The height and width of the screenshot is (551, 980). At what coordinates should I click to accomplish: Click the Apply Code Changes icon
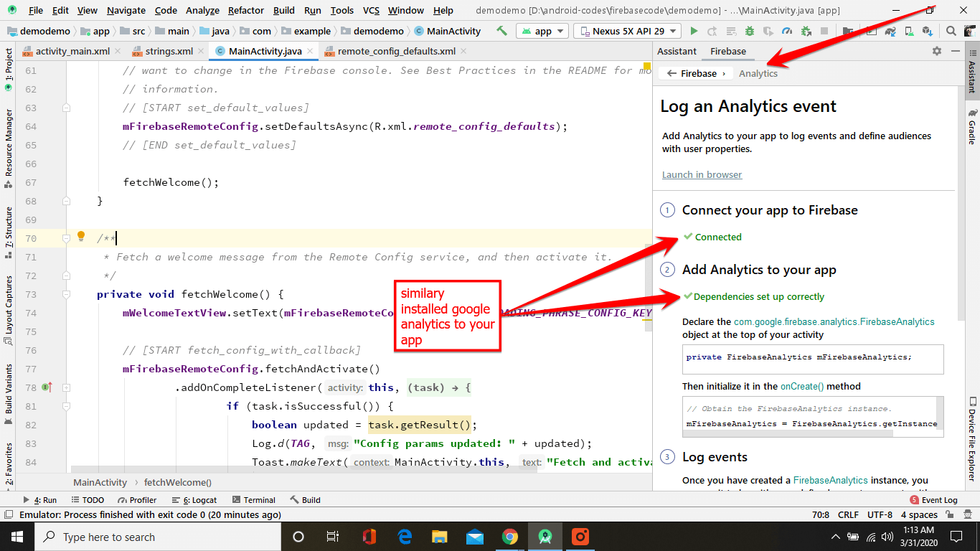(x=731, y=31)
